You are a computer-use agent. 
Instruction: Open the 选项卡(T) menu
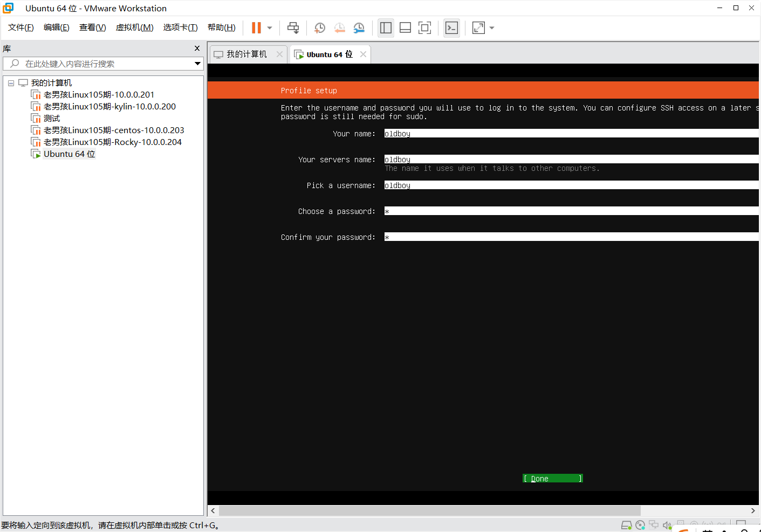coord(181,27)
